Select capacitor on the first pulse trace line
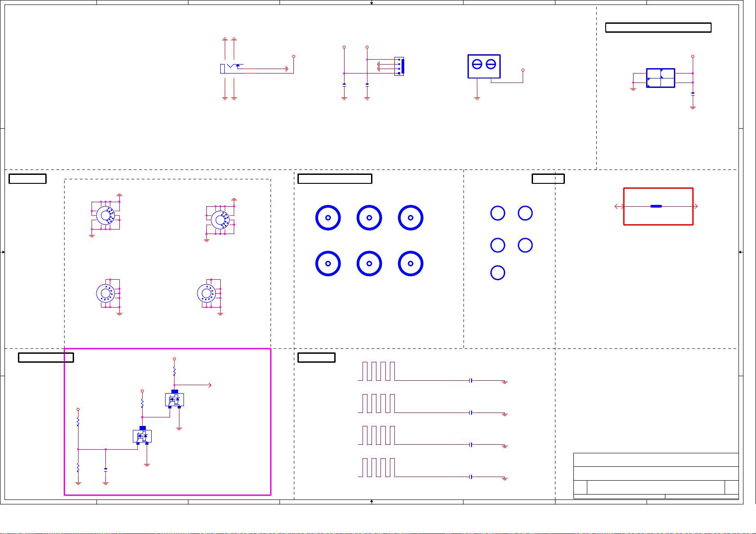This screenshot has height=534, width=756. (470, 380)
